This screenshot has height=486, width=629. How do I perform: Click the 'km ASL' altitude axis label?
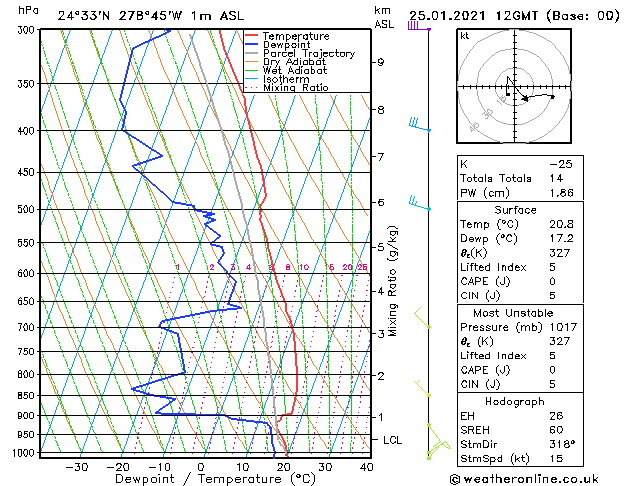[x=384, y=17]
